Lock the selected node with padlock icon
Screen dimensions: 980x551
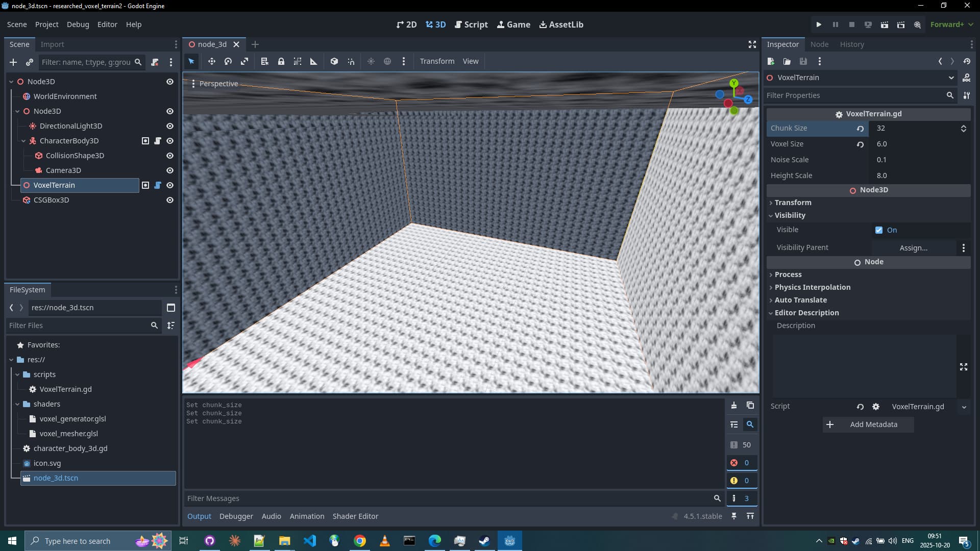[x=281, y=61]
